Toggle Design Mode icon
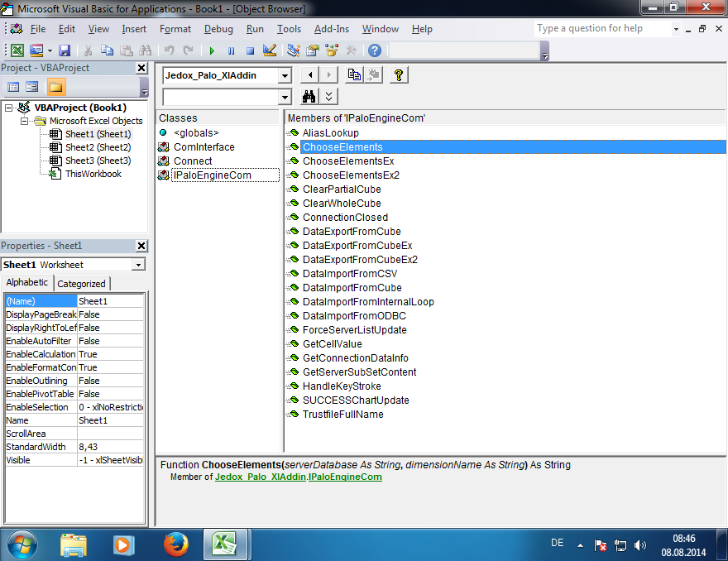The image size is (728, 561). pyautogui.click(x=270, y=50)
